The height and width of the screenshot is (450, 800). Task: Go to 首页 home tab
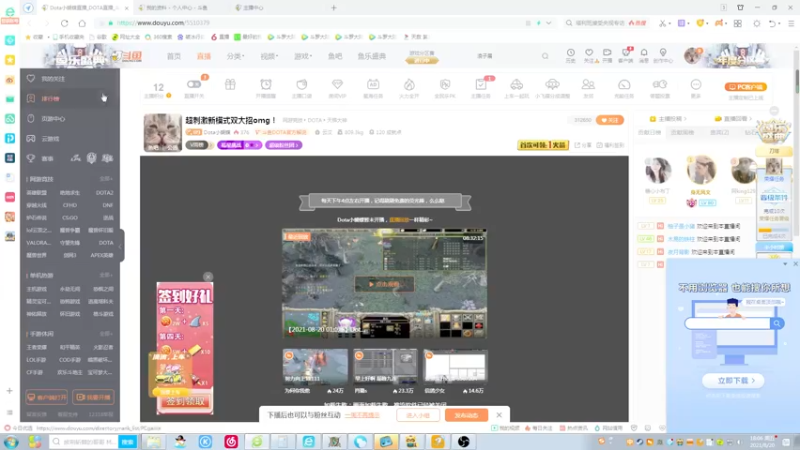pos(173,56)
